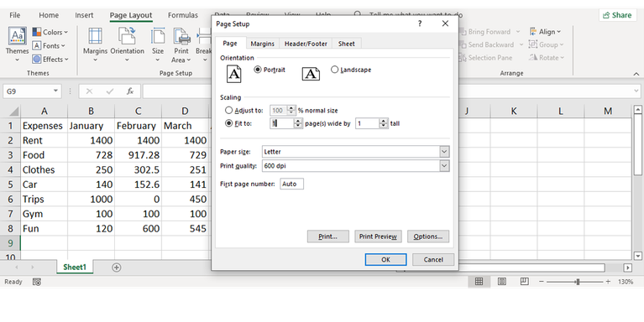This screenshot has width=644, height=322.
Task: Expand the Colors theme dropdown
Action: (50, 32)
